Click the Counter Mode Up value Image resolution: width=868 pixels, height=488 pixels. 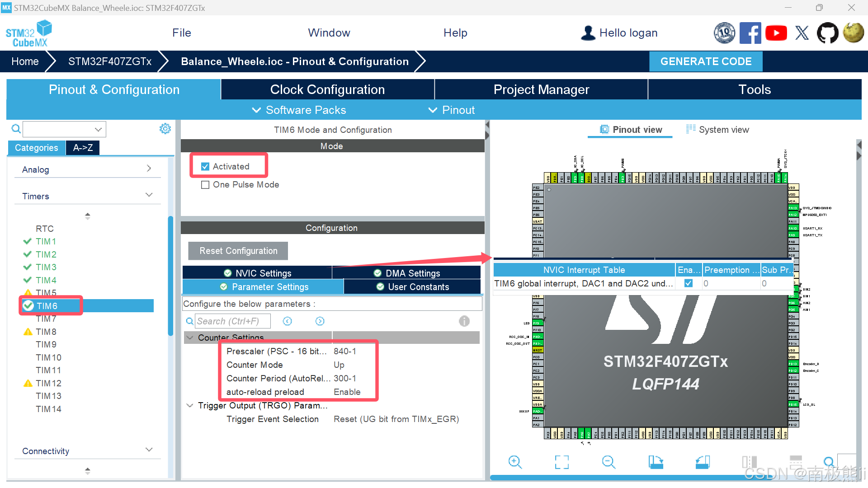(339, 365)
